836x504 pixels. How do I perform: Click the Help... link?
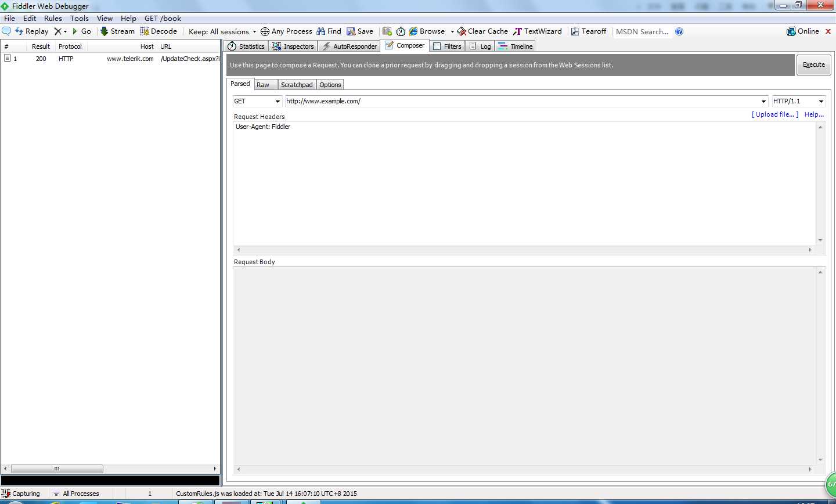pyautogui.click(x=814, y=114)
